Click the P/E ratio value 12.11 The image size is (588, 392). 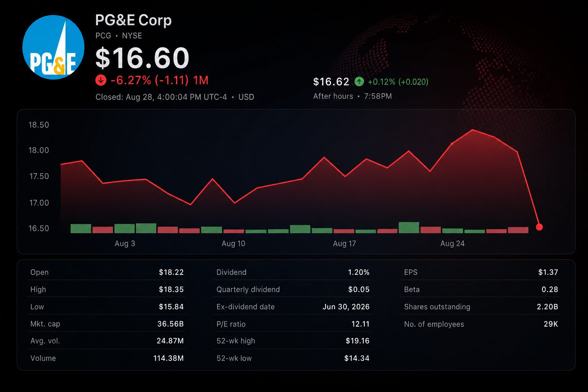[x=361, y=324]
